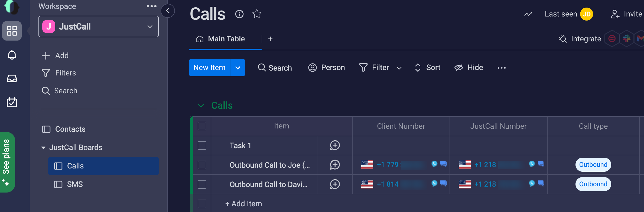Open the Sort options
This screenshot has height=212, width=644.
428,68
